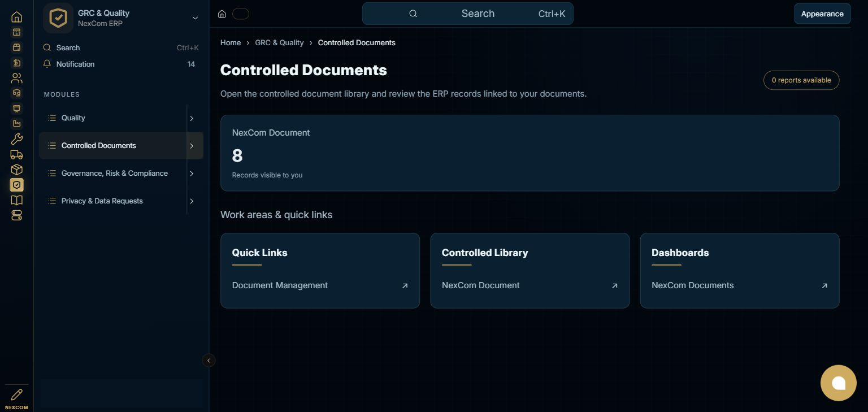Image resolution: width=868 pixels, height=412 pixels.
Task: Toggle the pill switch next to home icon
Action: (241, 14)
